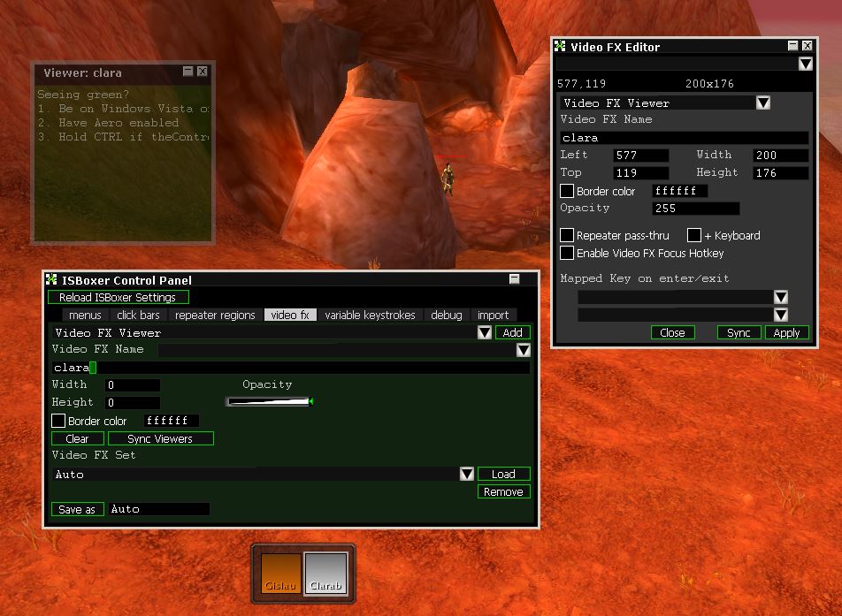Load the selected Video FX Set
Screen dimensions: 842x616
tap(504, 474)
